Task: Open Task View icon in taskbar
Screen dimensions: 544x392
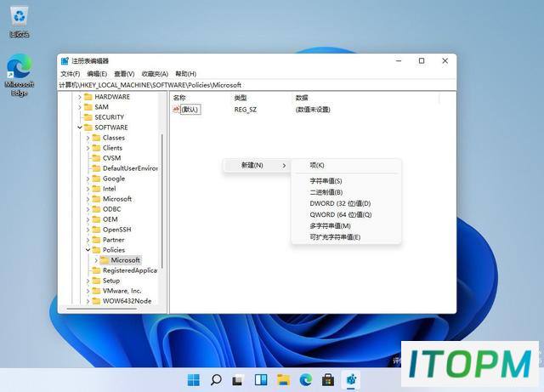Action: pos(238,380)
